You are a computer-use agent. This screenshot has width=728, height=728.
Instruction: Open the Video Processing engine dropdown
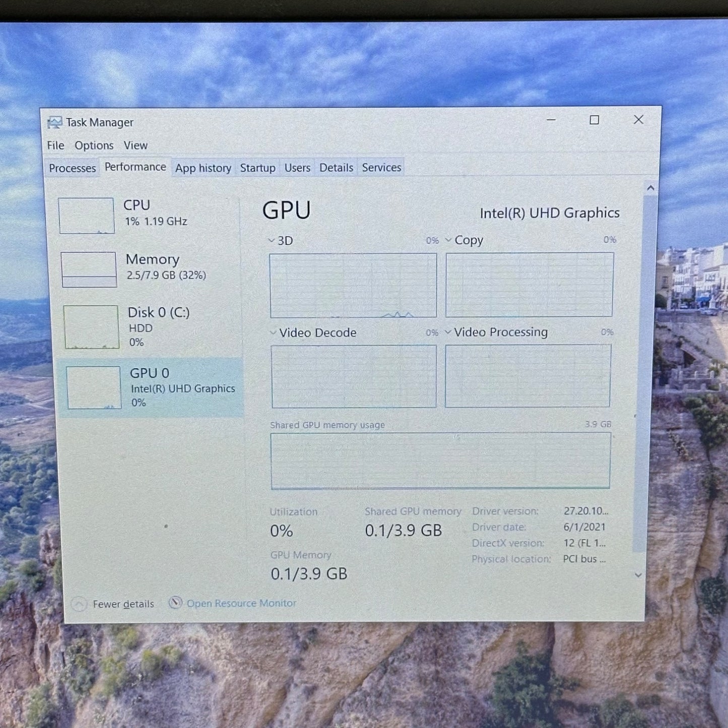pos(448,332)
